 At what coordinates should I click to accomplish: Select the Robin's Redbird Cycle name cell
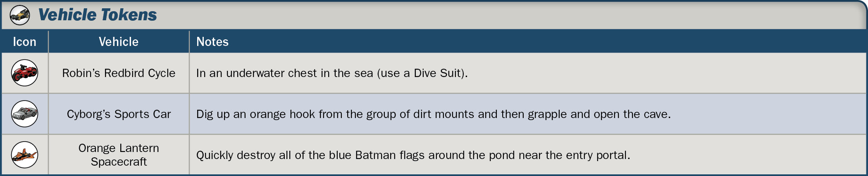pos(119,73)
